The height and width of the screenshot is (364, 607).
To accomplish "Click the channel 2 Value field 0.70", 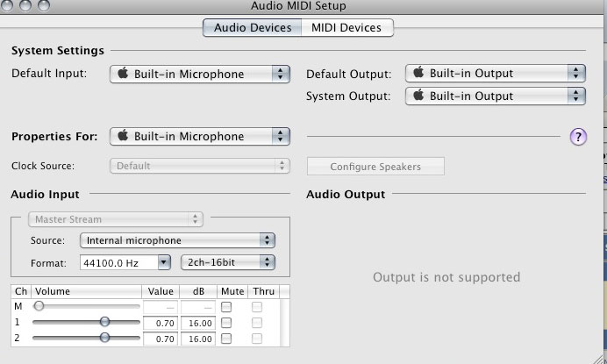I will [161, 339].
